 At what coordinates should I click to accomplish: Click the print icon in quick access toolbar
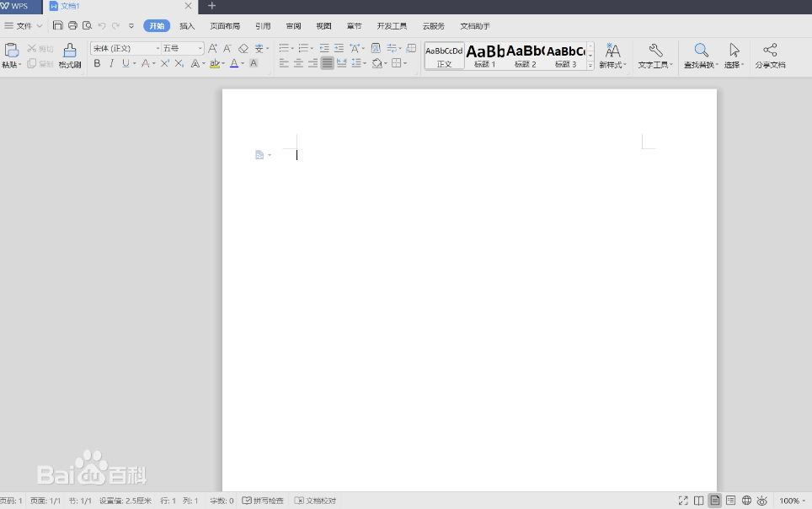(72, 26)
